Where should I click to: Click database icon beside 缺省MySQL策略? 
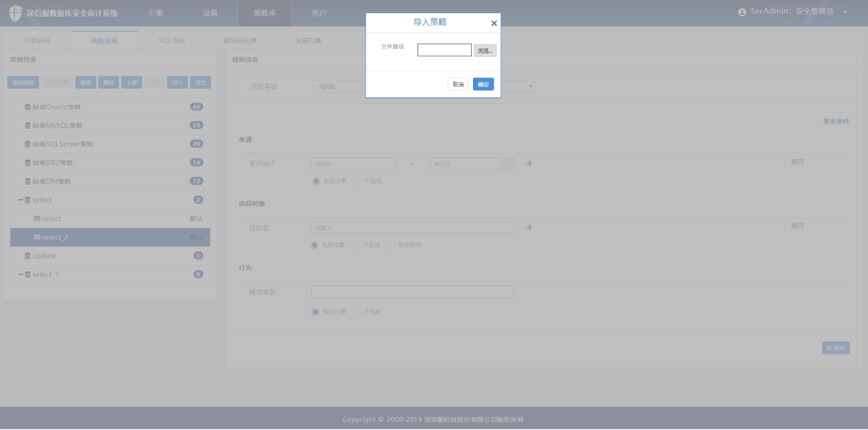28,126
